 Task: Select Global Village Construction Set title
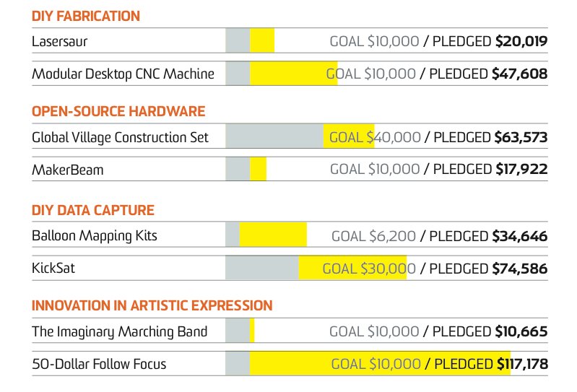120,137
